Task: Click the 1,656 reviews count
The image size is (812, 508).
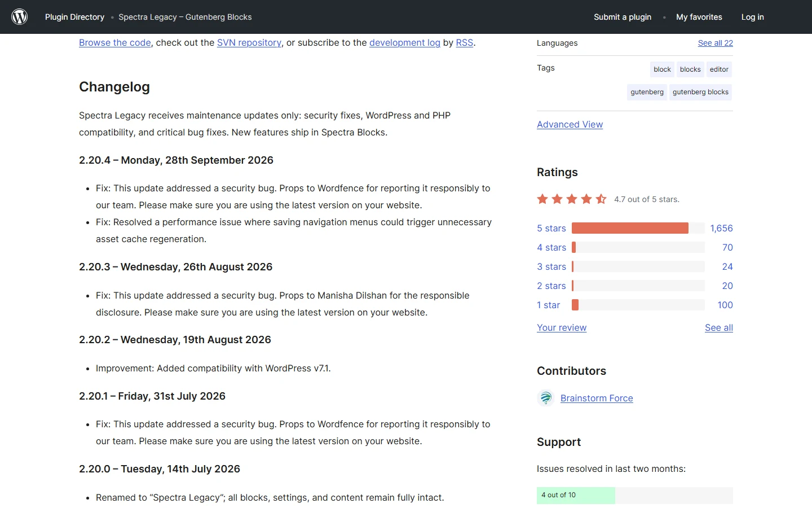Action: [x=721, y=228]
